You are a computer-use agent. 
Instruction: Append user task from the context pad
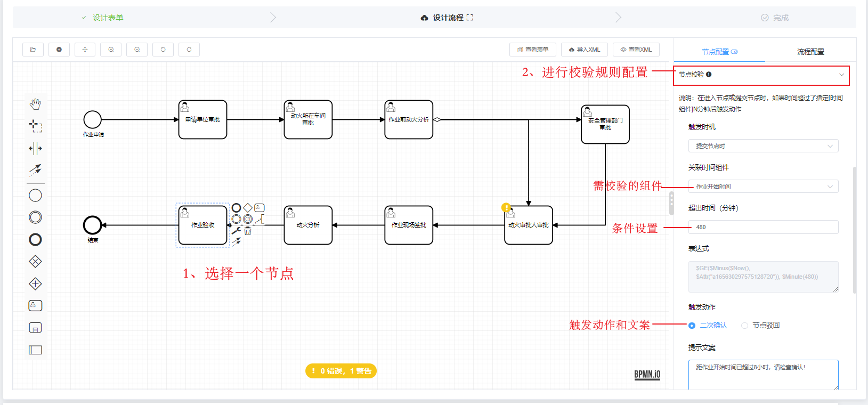click(259, 208)
